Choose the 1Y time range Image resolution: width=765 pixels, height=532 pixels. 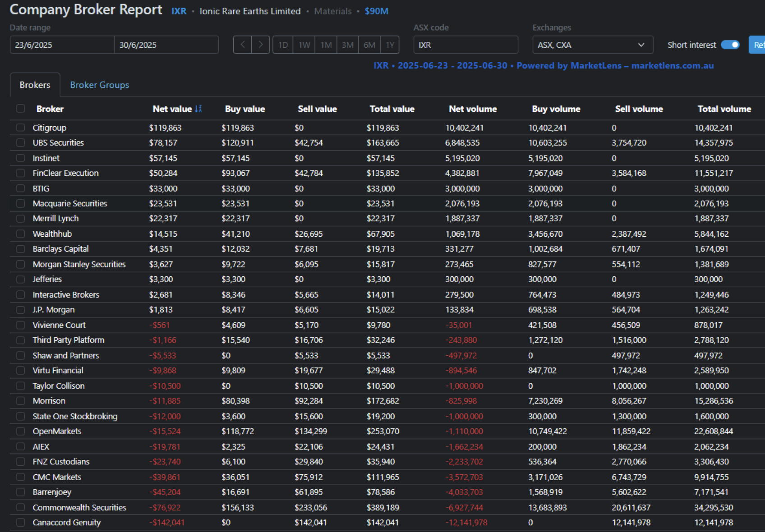[390, 45]
